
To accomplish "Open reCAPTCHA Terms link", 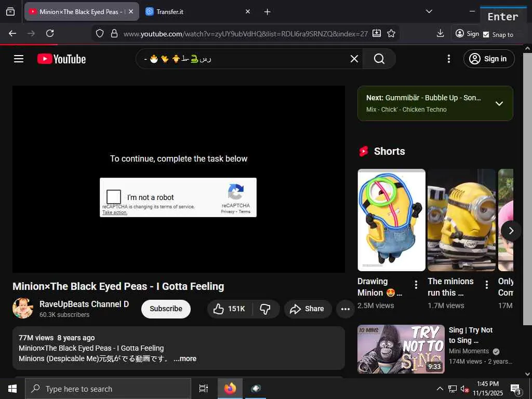I will [244, 212].
